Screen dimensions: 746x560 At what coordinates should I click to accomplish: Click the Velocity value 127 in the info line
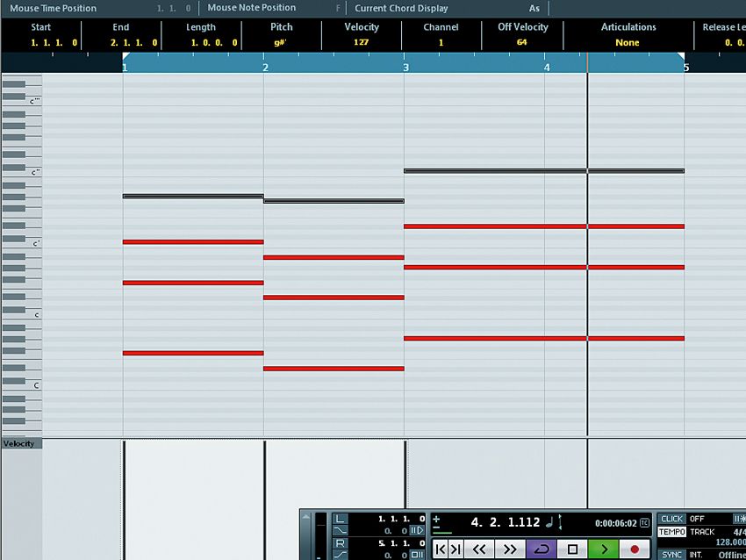click(x=361, y=39)
